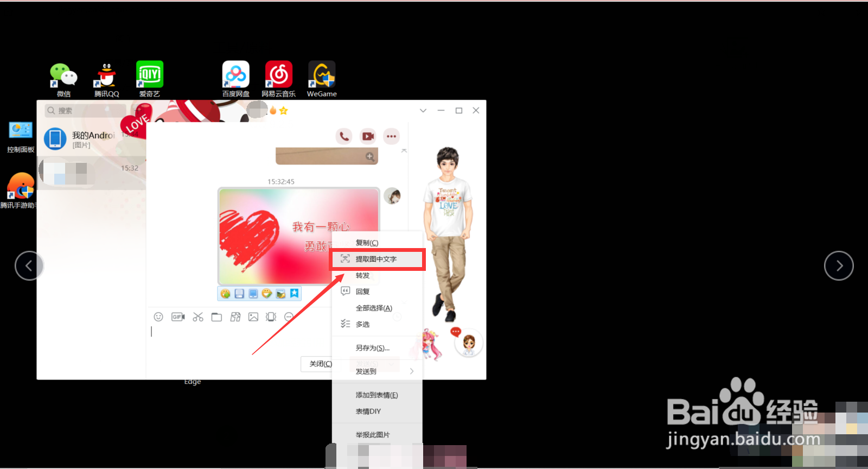868x469 pixels.
Task: Click the forward picture icon under the image
Action: click(280, 294)
